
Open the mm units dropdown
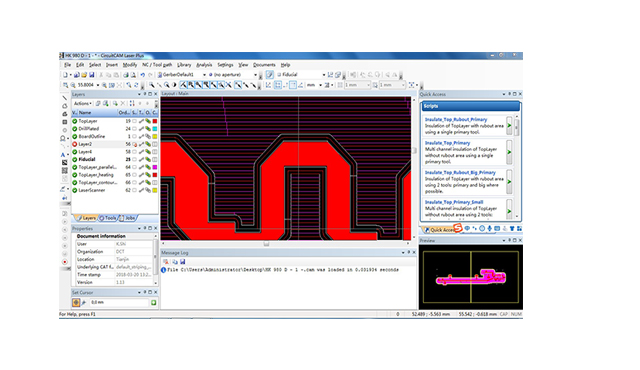click(x=320, y=85)
